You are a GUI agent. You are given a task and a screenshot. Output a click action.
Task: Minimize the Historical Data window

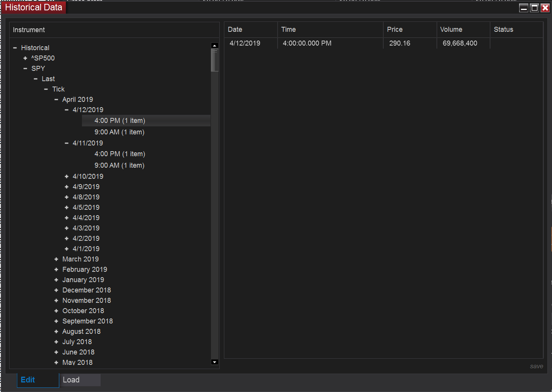(x=524, y=8)
